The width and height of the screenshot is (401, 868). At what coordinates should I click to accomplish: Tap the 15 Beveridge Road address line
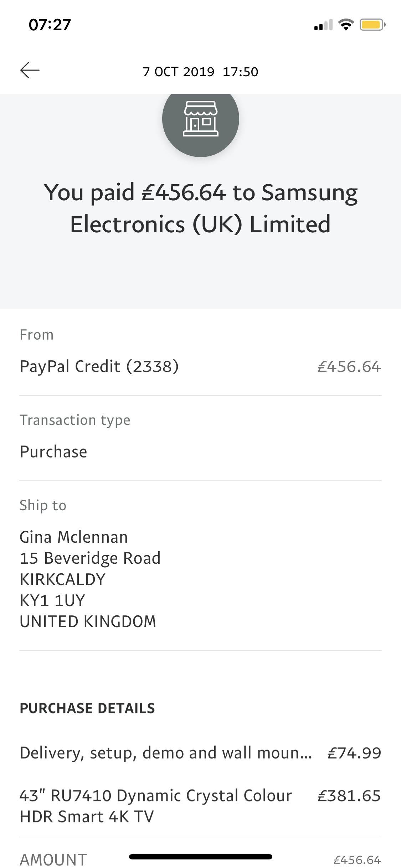[x=90, y=558]
